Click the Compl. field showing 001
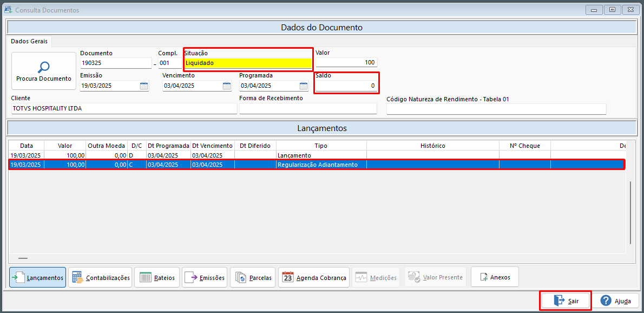This screenshot has height=313, width=644. (x=170, y=63)
